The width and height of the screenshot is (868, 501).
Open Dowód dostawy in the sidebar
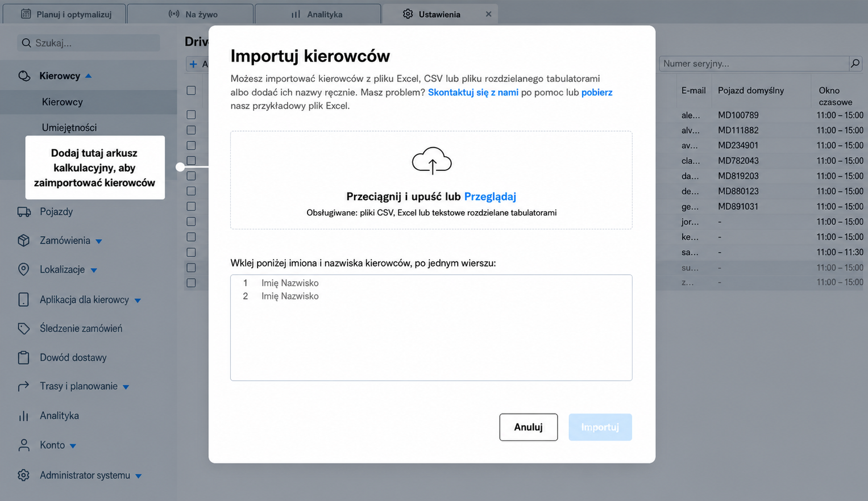pyautogui.click(x=73, y=357)
